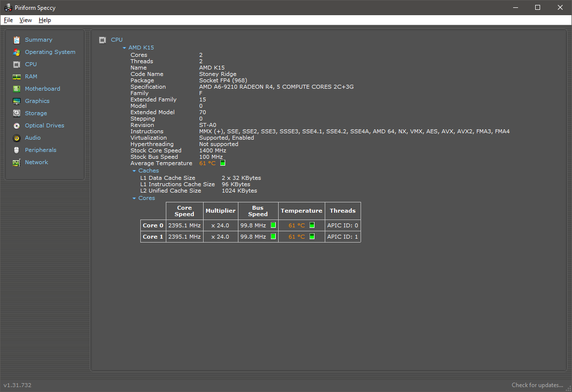Click the ST-A0 revision value
This screenshot has width=572, height=392.
click(208, 125)
